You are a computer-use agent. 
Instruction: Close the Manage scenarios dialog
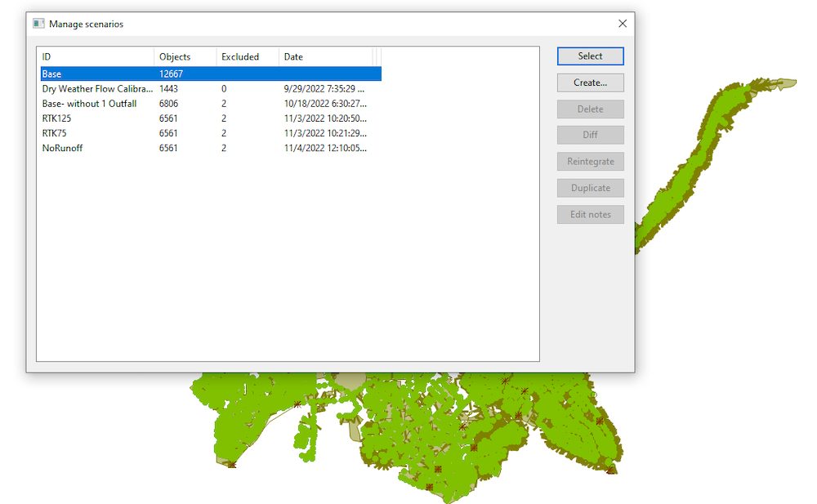pos(622,24)
